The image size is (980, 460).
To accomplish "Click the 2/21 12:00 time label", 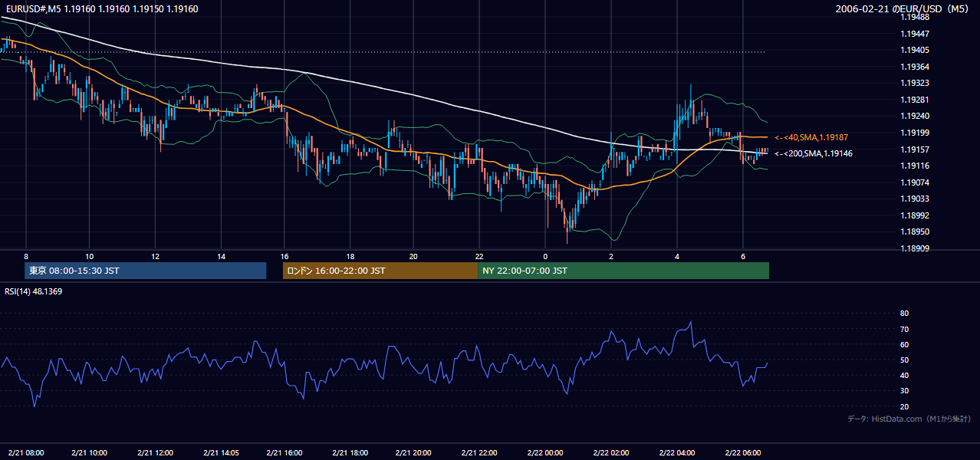I will pos(156,453).
